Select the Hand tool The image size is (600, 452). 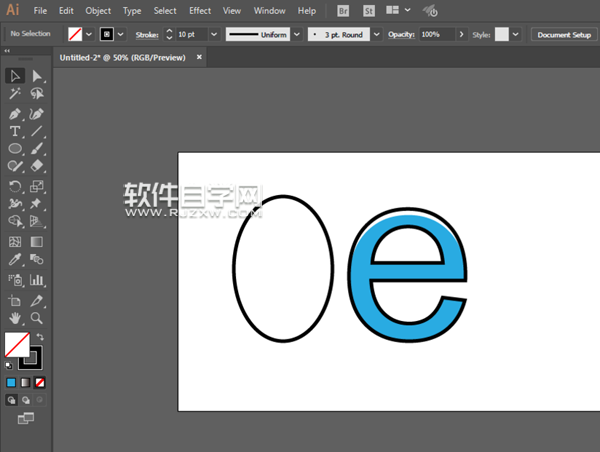15,318
